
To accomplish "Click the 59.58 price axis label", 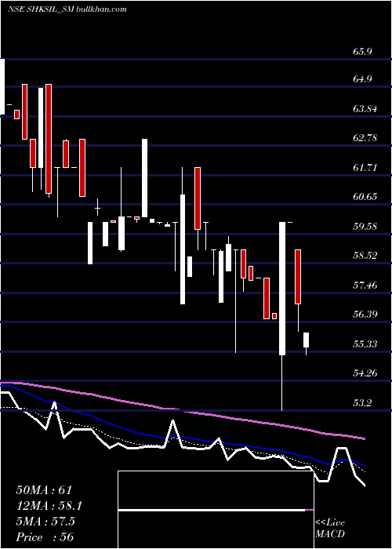I will pos(365,227).
